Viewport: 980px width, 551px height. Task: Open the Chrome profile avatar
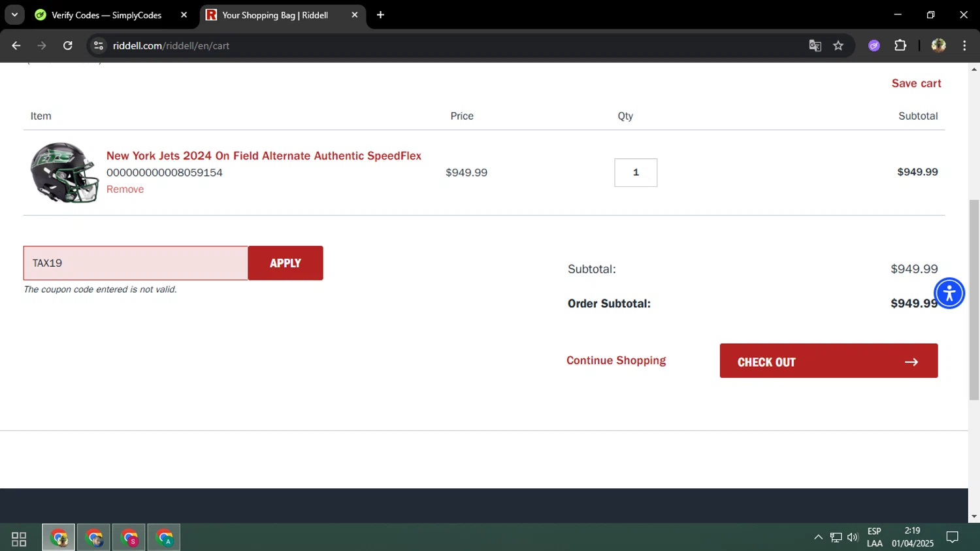pos(938,46)
